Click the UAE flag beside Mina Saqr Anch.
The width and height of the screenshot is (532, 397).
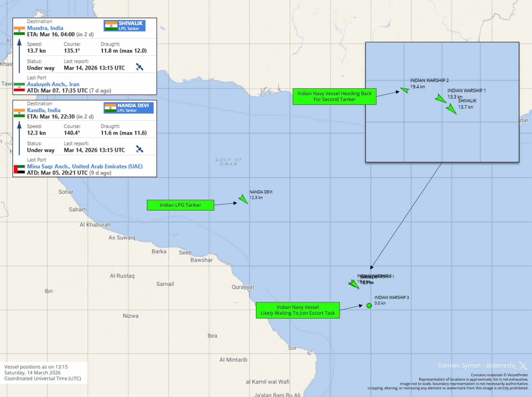[x=19, y=169]
